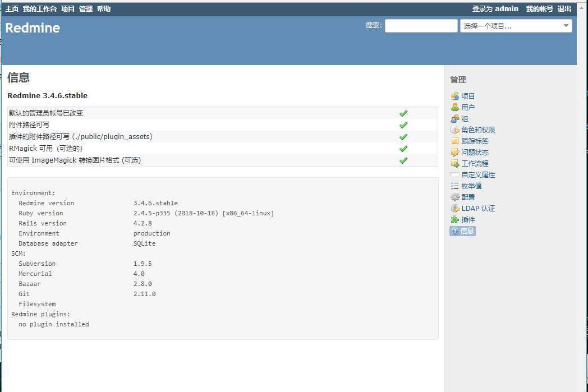Click the Git version 2.11.0
Screen dimensions: 588x392
coord(144,294)
